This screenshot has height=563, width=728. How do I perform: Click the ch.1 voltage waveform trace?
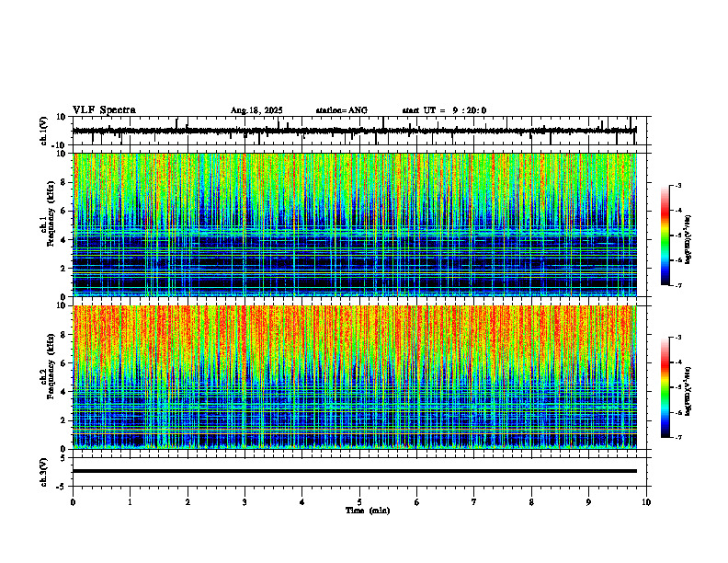pyautogui.click(x=354, y=131)
